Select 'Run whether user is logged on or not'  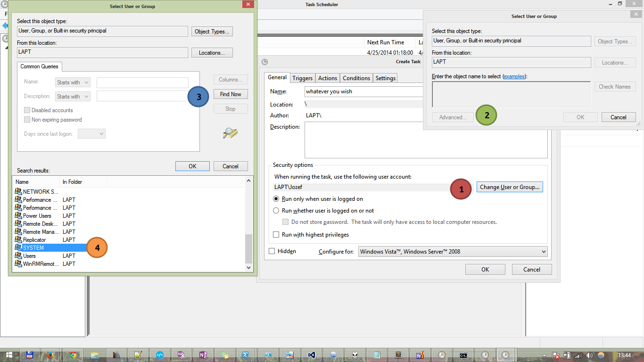coord(276,211)
